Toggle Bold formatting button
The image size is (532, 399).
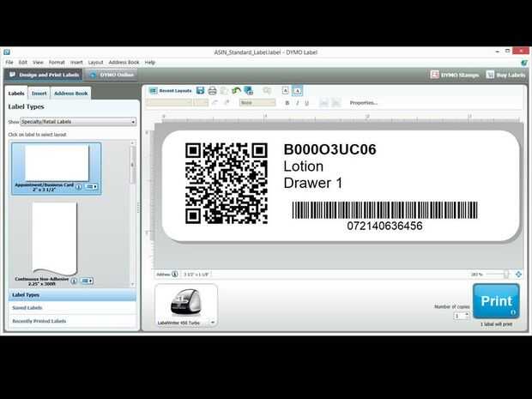point(287,103)
